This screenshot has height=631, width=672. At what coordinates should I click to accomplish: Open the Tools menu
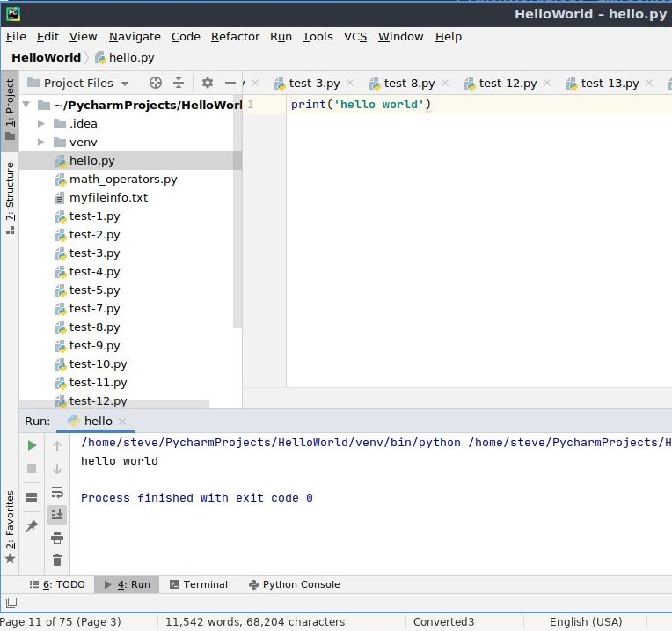click(318, 37)
